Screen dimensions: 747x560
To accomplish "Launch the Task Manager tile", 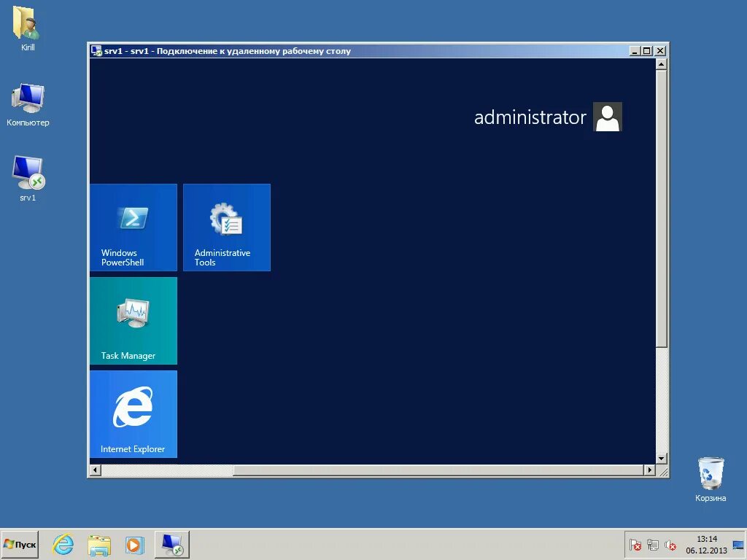I will [133, 321].
